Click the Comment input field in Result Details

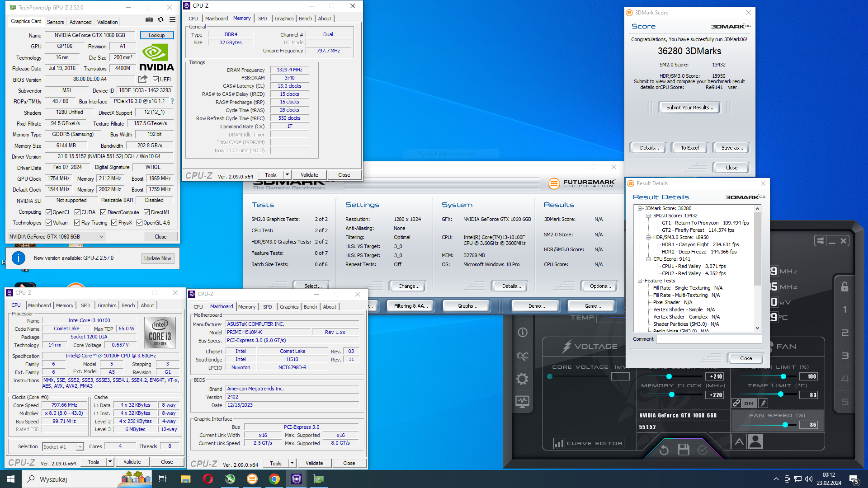pos(708,339)
